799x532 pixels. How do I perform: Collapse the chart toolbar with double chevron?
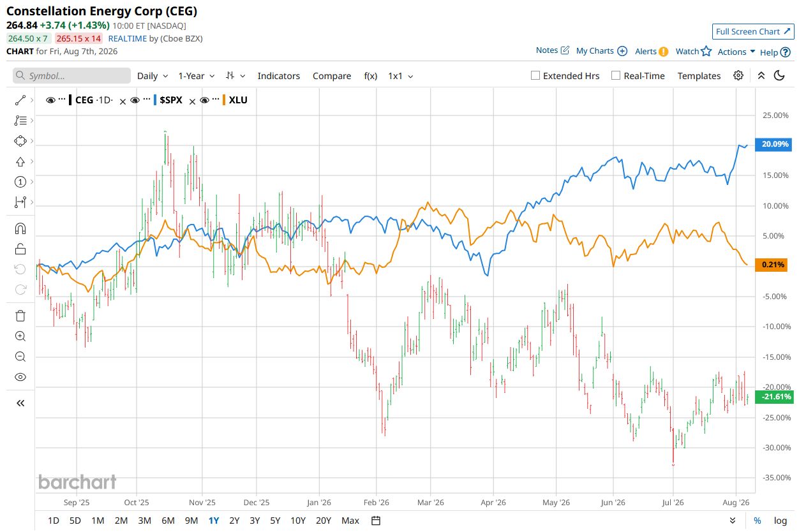(761, 75)
